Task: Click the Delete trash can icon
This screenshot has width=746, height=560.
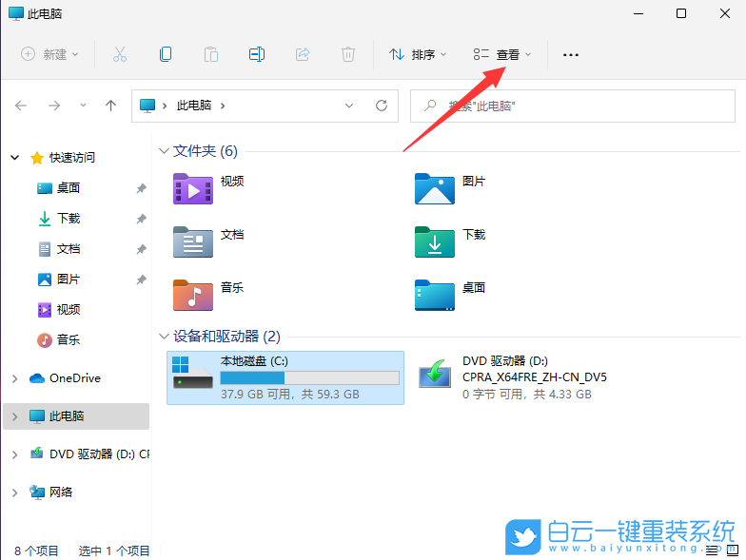Action: 348,54
